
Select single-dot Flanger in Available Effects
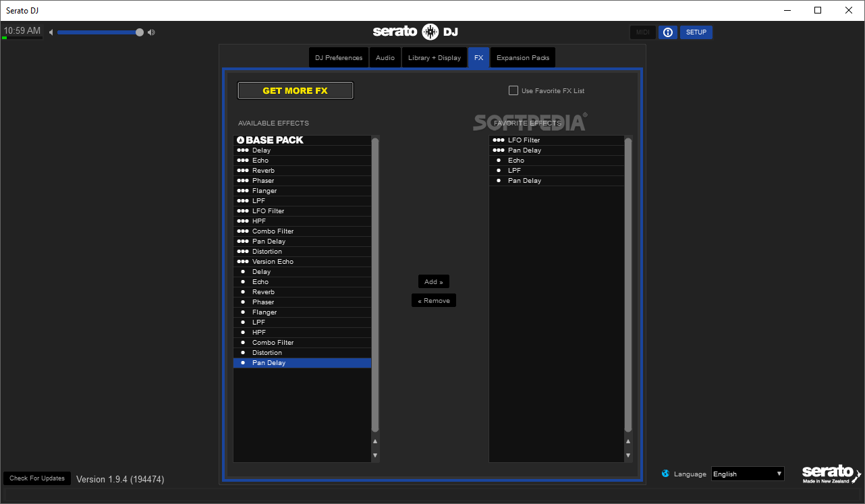(x=302, y=312)
